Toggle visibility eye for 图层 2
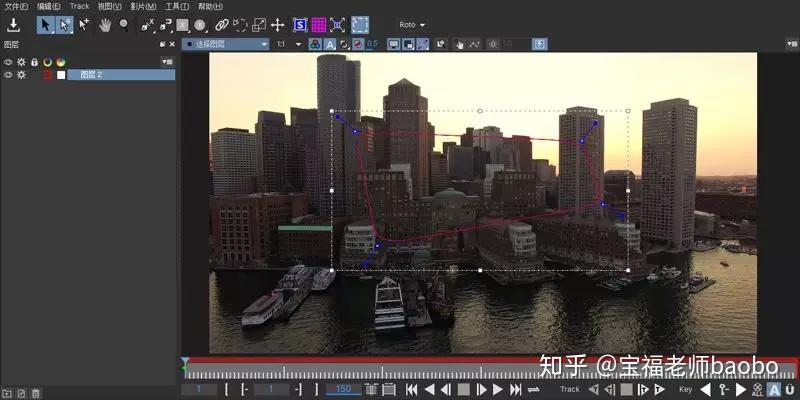800x400 pixels. pos(8,75)
